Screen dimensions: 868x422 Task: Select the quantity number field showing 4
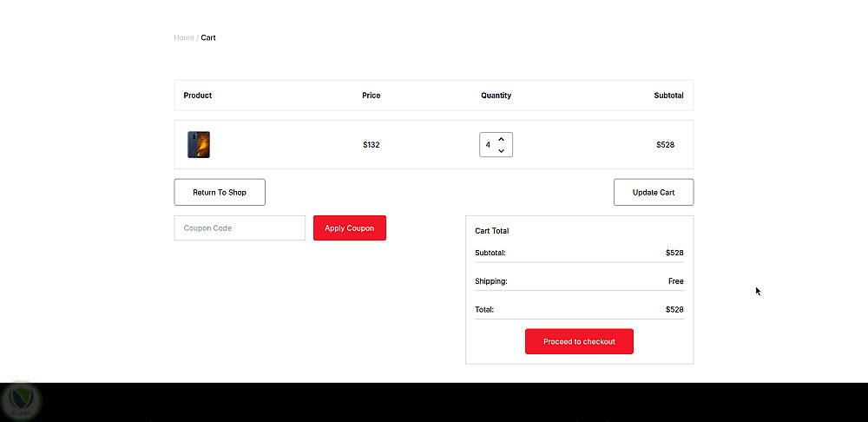tap(488, 145)
